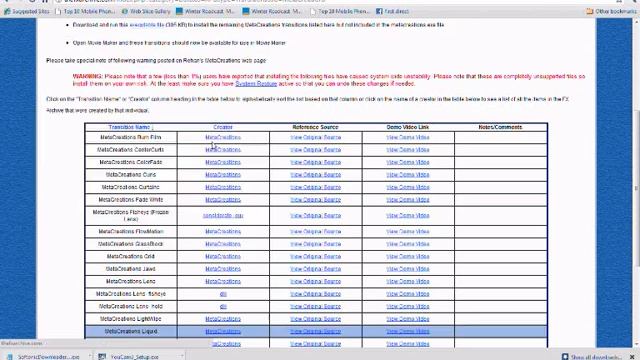Expand options arrow for SoftonicDownloader download

point(90,357)
